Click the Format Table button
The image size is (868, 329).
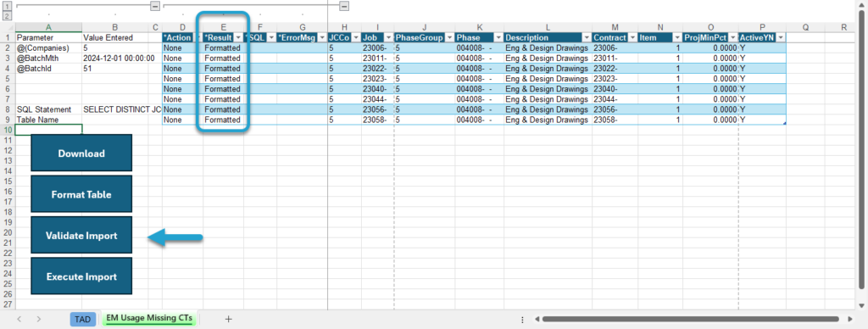(x=81, y=194)
